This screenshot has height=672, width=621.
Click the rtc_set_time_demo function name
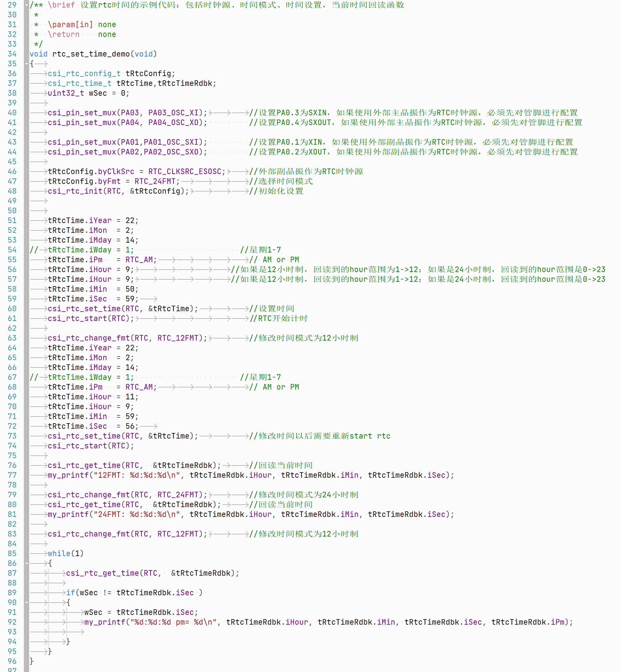pos(91,54)
